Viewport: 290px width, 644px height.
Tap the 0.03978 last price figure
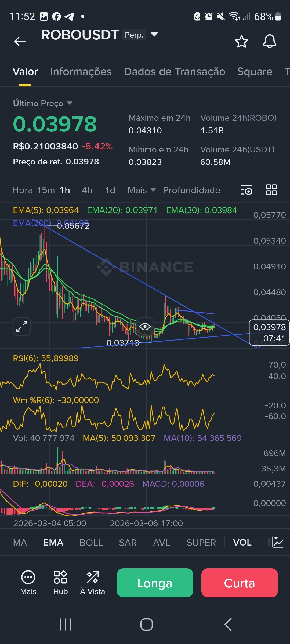point(55,124)
